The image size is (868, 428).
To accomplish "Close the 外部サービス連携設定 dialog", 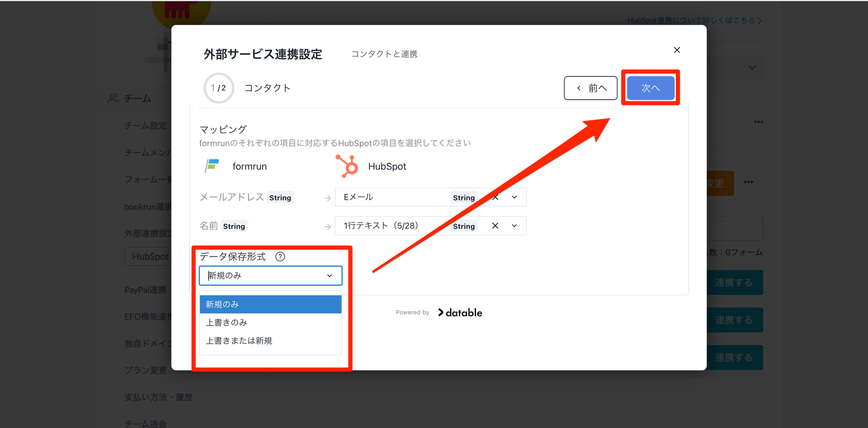I will [677, 50].
